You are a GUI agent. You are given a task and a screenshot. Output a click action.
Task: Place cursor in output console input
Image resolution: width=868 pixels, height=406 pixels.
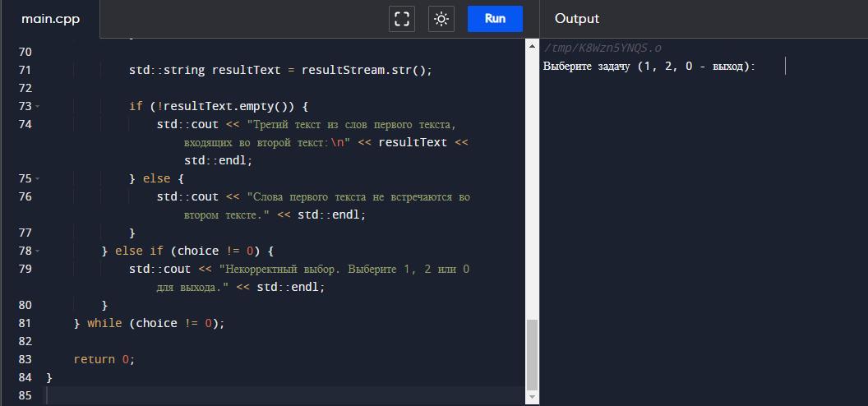tap(785, 67)
